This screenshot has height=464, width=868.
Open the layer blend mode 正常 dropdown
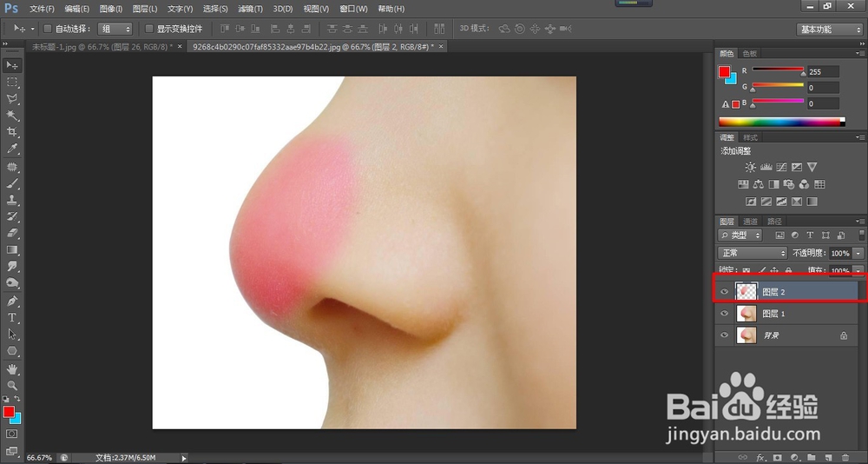(x=753, y=253)
